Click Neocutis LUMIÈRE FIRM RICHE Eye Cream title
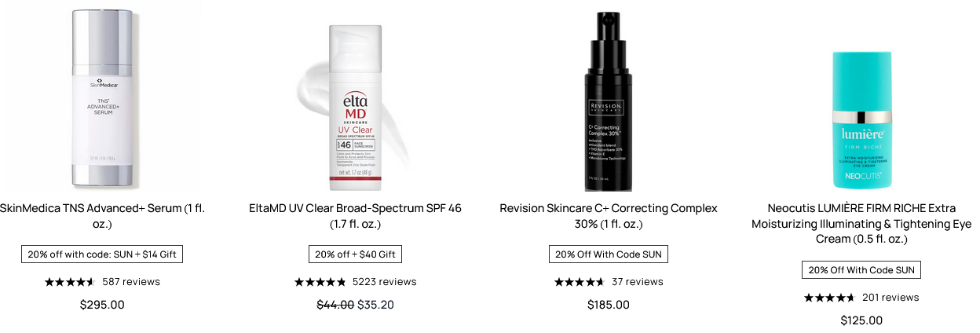Image resolution: width=980 pixels, height=333 pixels. pos(861,223)
